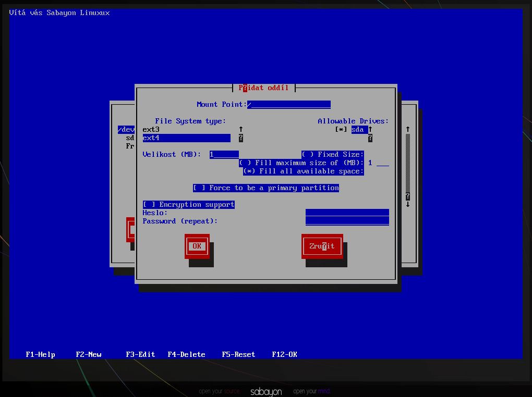Click the Velikost (MB) size field
The width and height of the screenshot is (532, 397).
click(x=224, y=155)
